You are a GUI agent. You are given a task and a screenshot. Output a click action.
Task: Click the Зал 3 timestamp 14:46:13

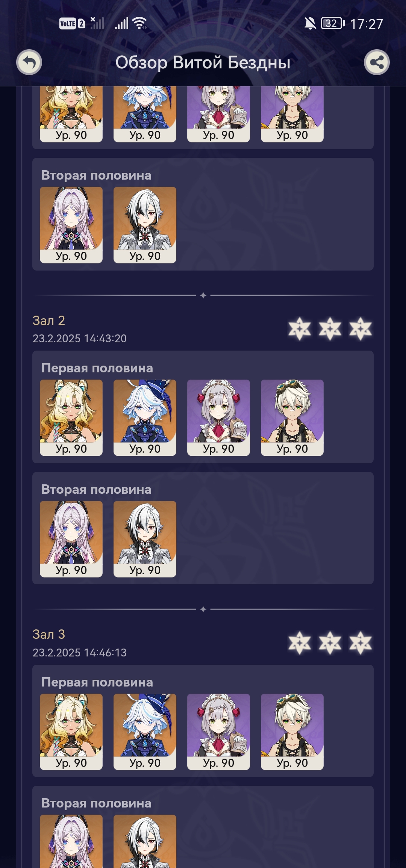[105, 653]
